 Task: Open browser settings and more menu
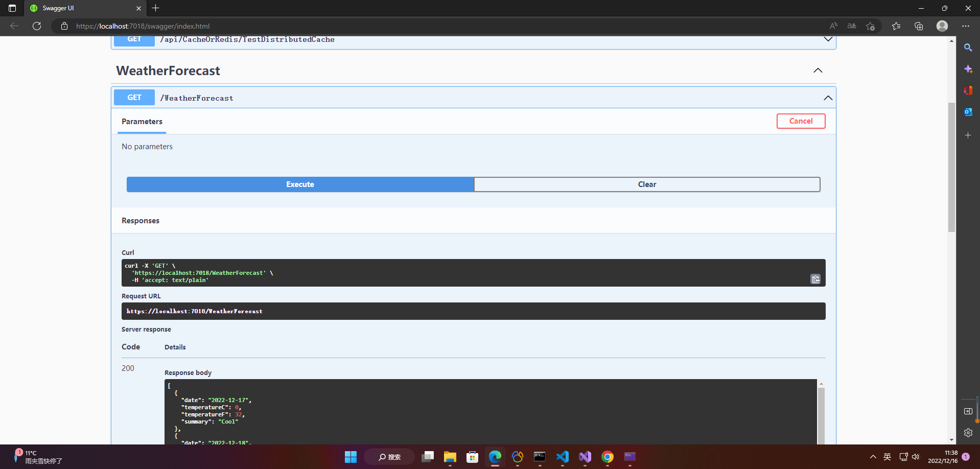(x=965, y=26)
